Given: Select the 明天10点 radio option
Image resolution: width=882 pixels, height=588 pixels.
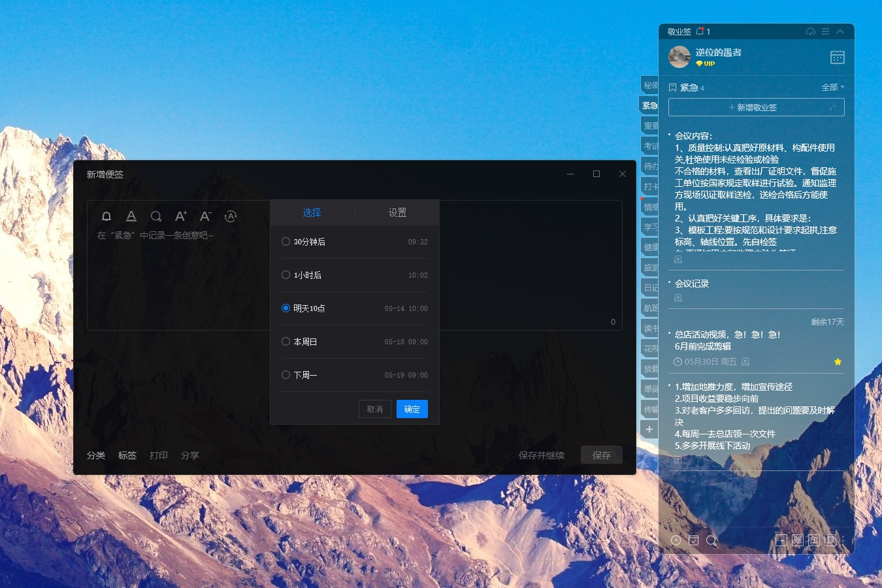Looking at the screenshot, I should [x=286, y=308].
